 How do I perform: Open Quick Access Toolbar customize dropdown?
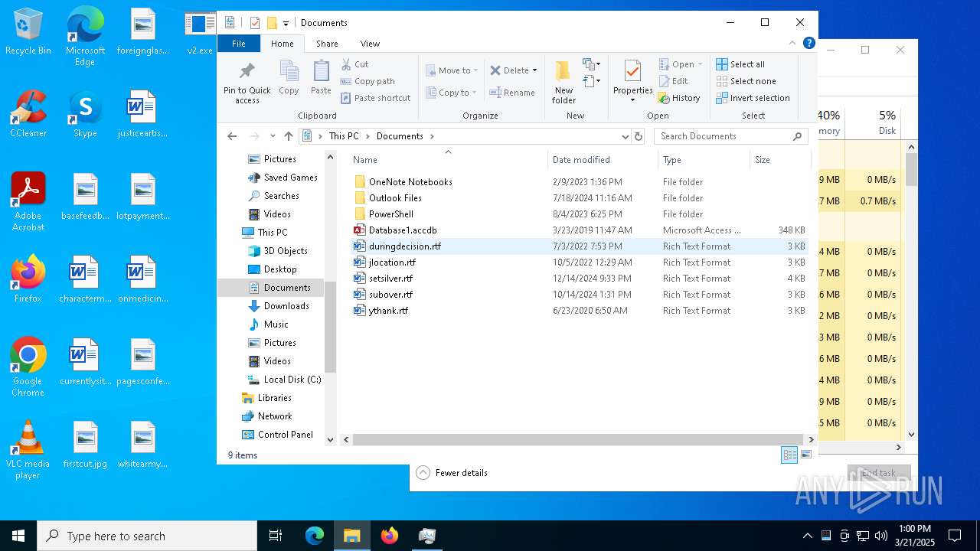pos(286,23)
